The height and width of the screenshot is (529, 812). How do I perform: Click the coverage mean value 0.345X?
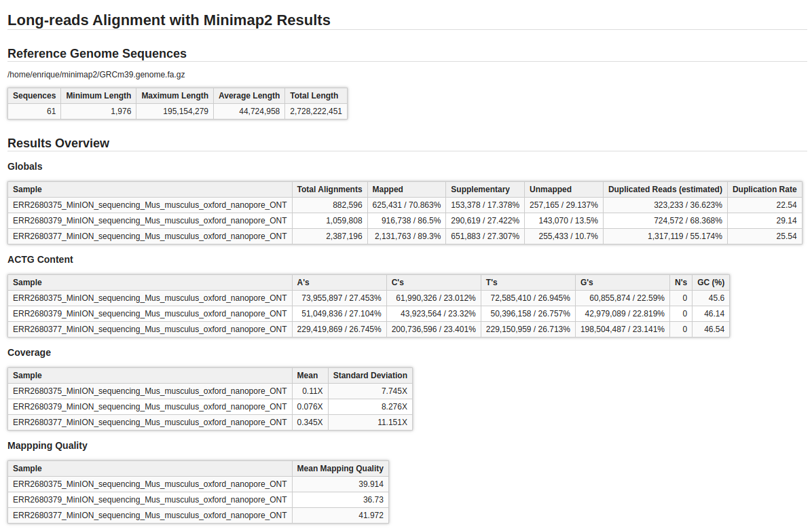[x=310, y=422]
